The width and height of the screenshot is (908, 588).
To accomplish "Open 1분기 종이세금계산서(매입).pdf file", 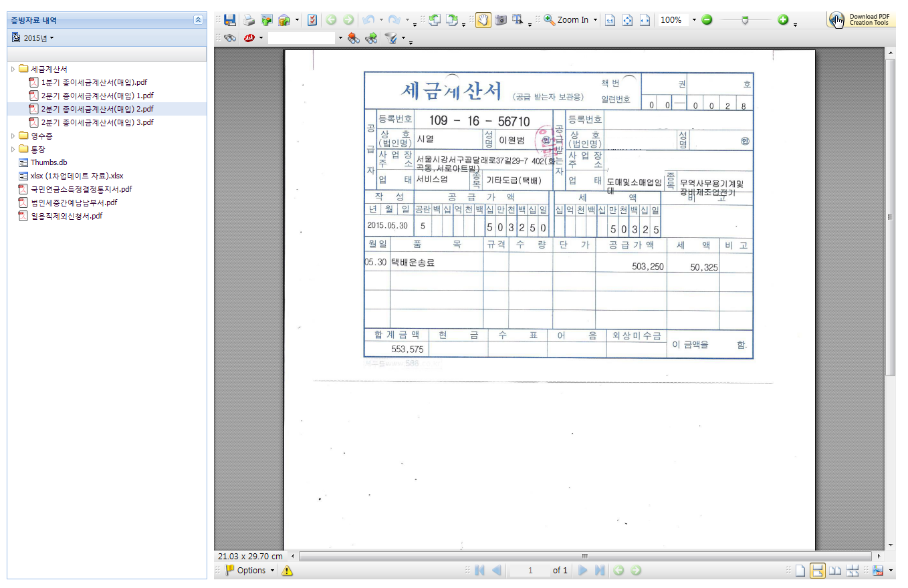I will (x=94, y=82).
